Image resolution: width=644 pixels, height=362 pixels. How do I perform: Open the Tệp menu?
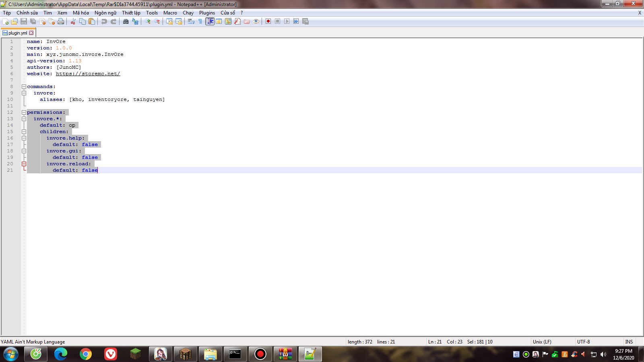coord(7,13)
